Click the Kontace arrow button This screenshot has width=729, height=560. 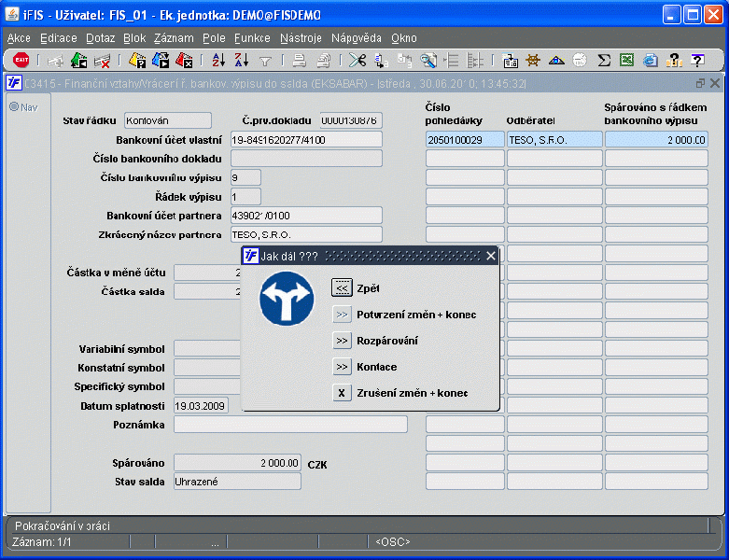(x=342, y=367)
